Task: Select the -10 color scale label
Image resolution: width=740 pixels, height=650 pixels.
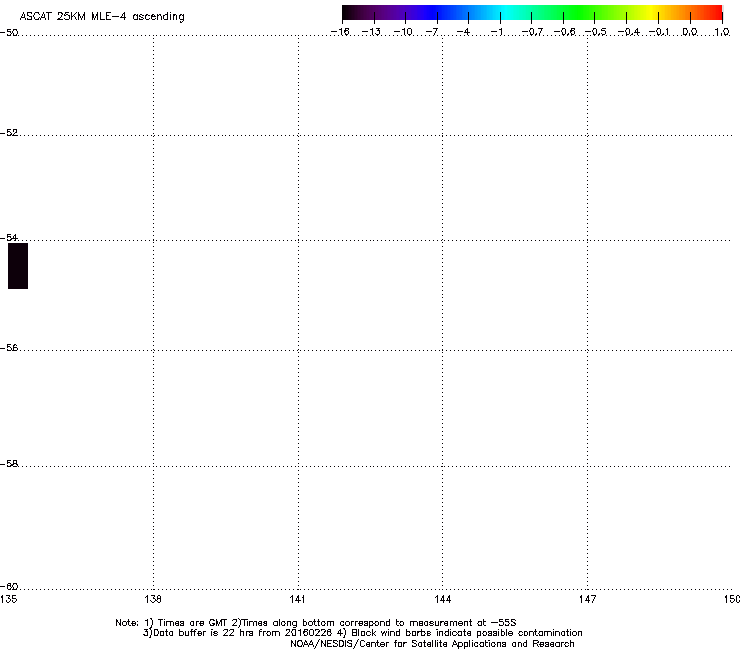Action: (403, 32)
